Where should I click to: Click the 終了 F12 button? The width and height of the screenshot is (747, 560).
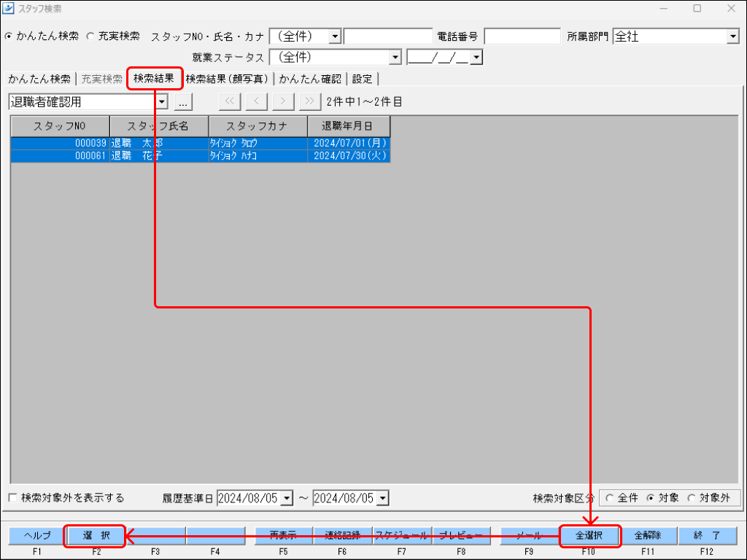pyautogui.click(x=707, y=536)
